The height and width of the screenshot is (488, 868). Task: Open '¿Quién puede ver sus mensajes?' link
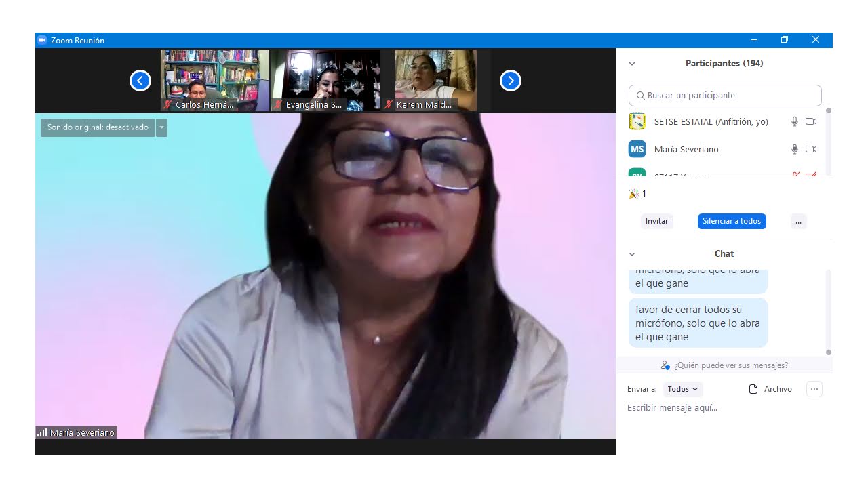[731, 365]
